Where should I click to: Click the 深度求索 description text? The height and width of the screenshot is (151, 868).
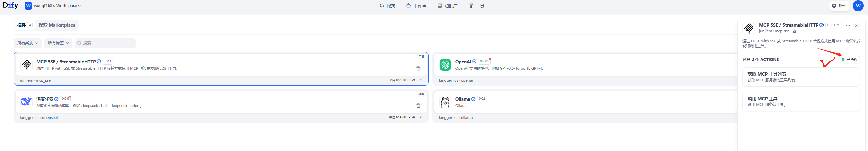click(x=89, y=106)
